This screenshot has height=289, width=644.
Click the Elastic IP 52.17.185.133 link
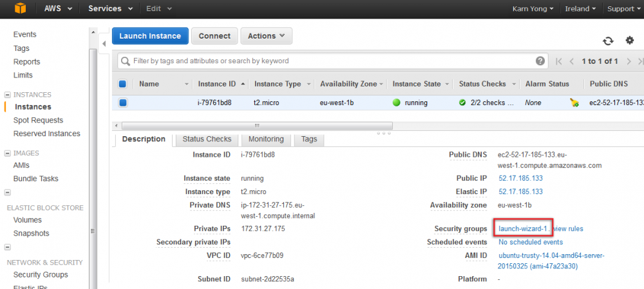pyautogui.click(x=520, y=192)
